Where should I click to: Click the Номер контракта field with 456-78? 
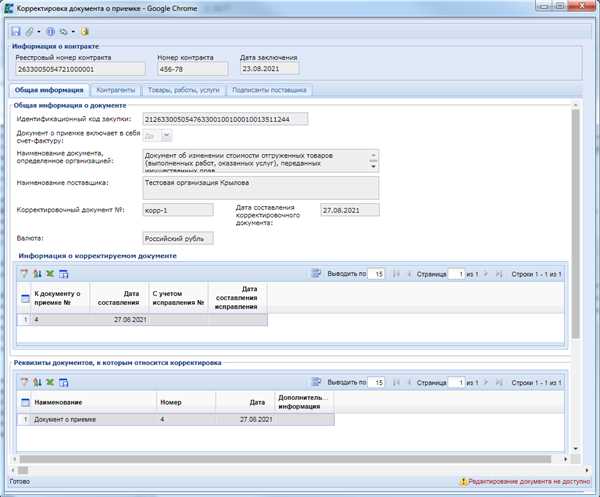coord(192,69)
